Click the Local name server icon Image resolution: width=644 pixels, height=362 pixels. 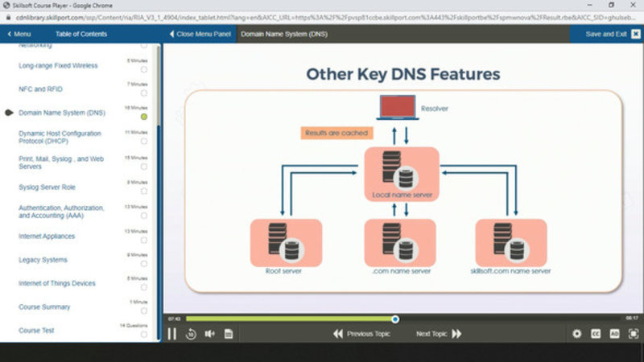402,173
